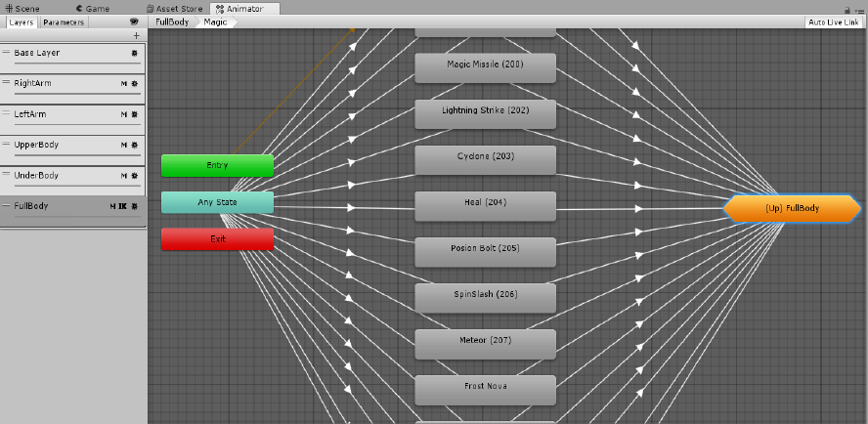Open the RightArm layer gear settings
868x424 pixels.
tap(135, 84)
